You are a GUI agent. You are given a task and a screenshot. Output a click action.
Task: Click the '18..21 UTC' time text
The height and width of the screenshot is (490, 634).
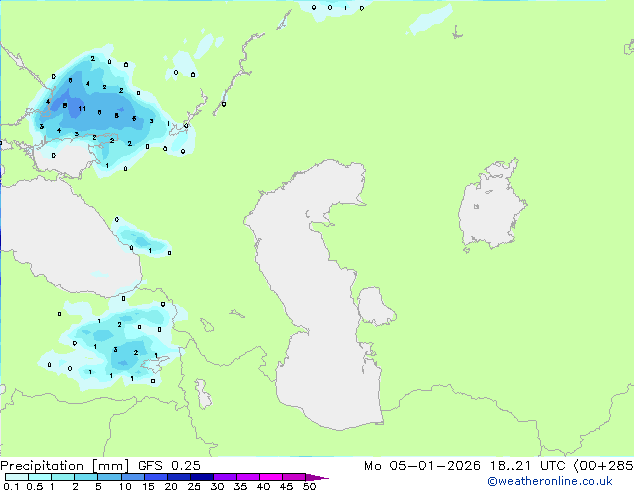(x=527, y=466)
